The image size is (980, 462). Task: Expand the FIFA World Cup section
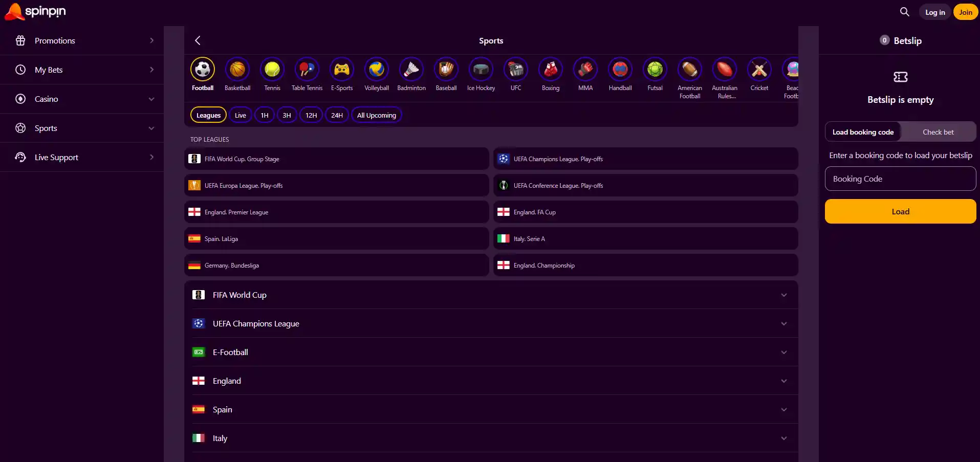pos(491,295)
